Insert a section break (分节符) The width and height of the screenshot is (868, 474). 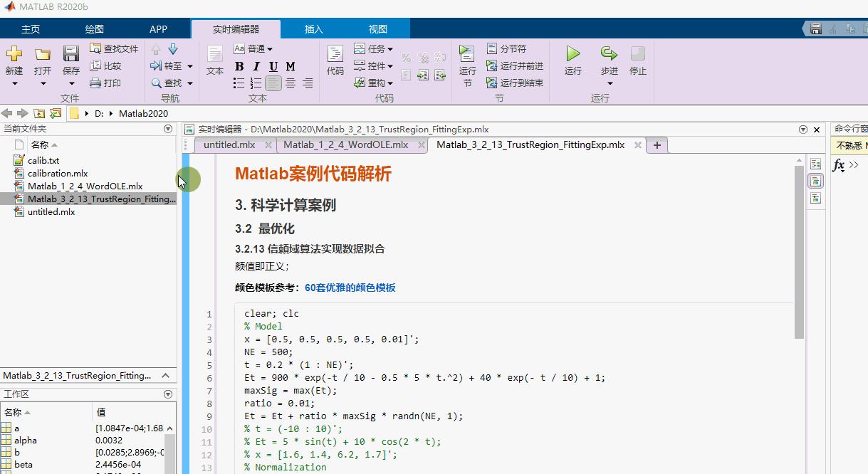[x=507, y=48]
